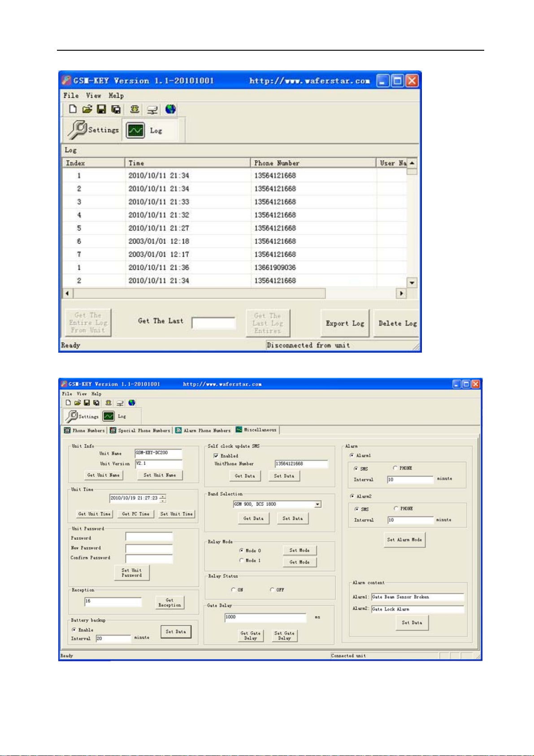Click network computer icon in Miscellaneous window toolbar
The image size is (534, 756).
point(120,403)
